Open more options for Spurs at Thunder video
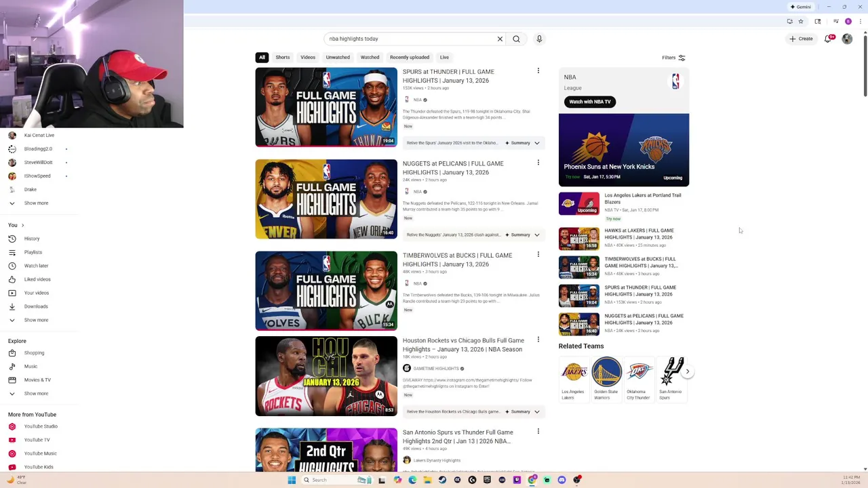The width and height of the screenshot is (868, 488). 538,70
